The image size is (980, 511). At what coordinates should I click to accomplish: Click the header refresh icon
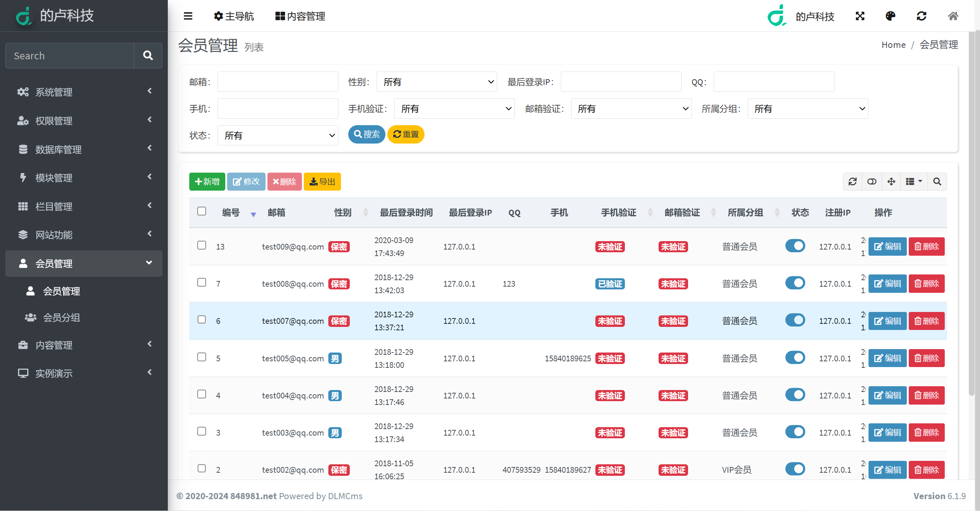click(x=921, y=16)
